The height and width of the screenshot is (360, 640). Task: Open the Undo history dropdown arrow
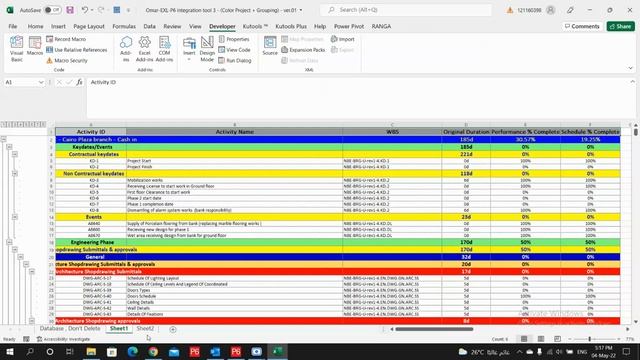92,10
